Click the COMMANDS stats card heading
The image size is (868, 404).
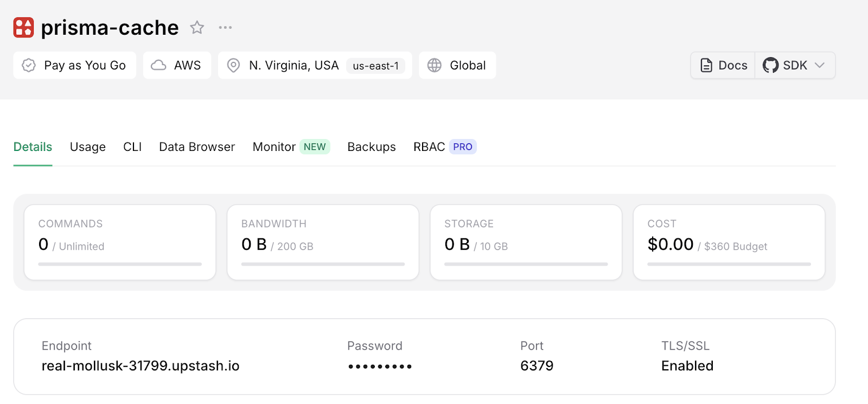[x=71, y=224]
